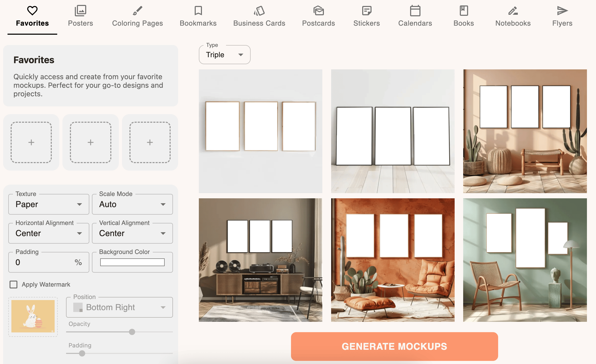Select the black frames on floor mockup
The image size is (596, 364).
[x=393, y=131]
